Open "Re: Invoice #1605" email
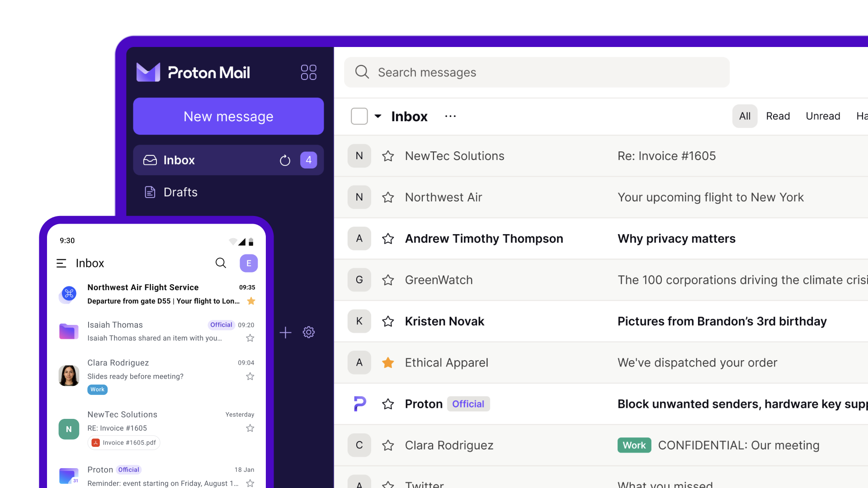The image size is (868, 488). click(667, 156)
